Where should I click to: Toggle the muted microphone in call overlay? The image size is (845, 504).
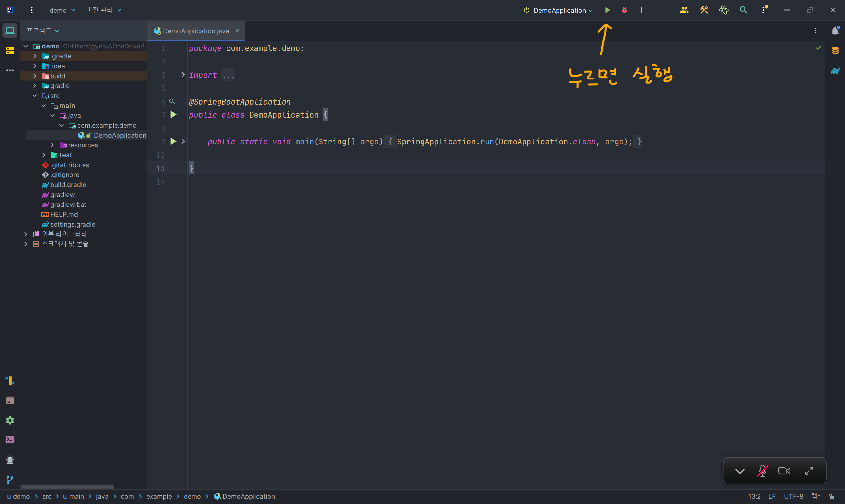[762, 471]
